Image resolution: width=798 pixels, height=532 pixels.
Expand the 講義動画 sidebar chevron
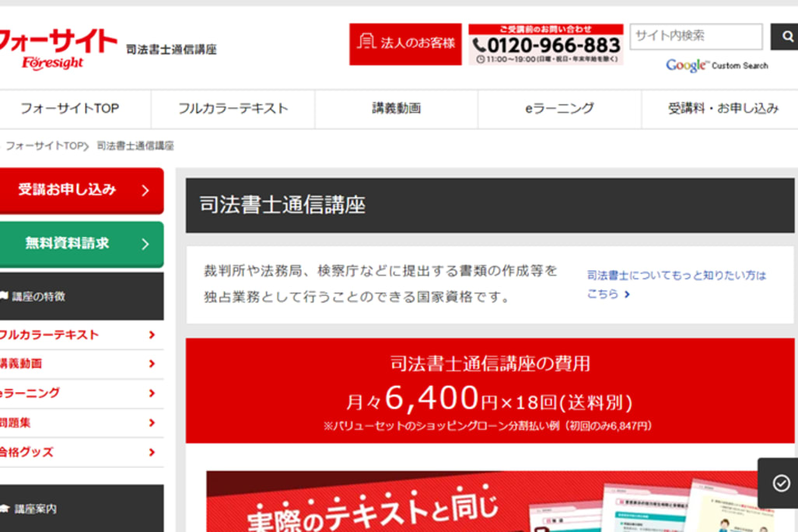151,364
